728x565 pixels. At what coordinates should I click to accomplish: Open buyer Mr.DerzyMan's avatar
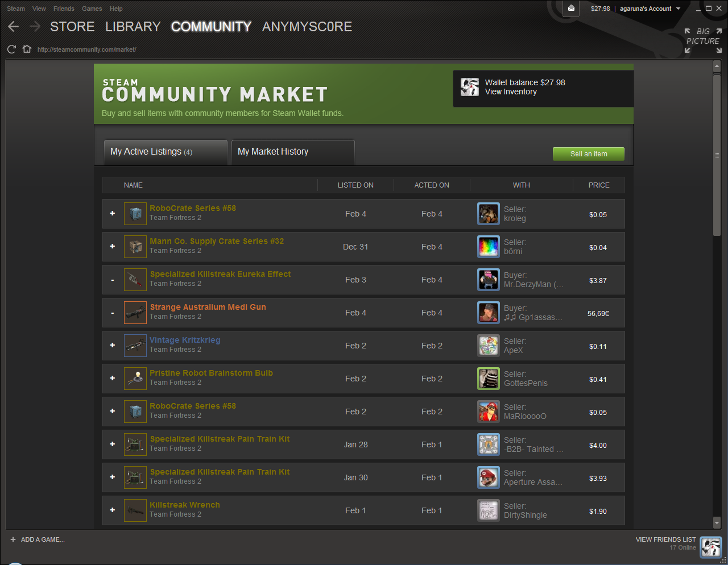(x=489, y=280)
